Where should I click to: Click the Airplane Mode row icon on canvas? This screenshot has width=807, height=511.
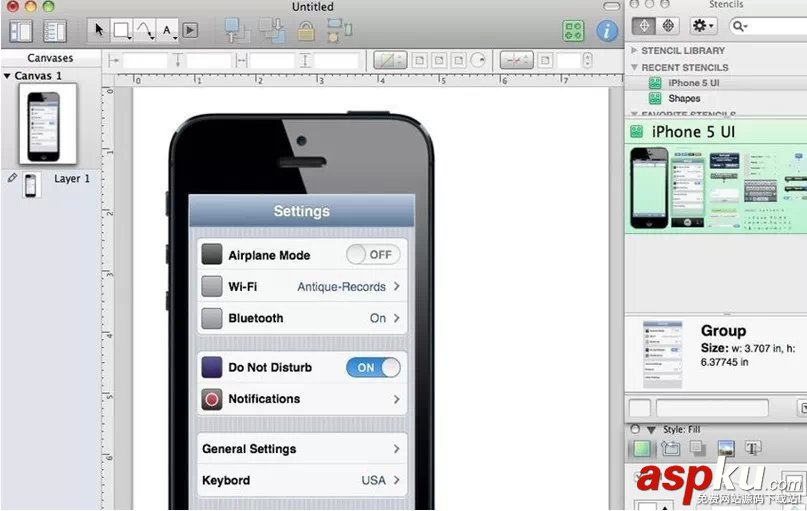(x=212, y=254)
